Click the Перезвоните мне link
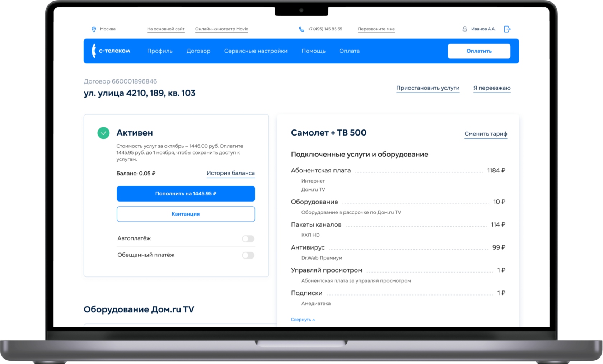Screen dimensions: 603x364 click(376, 29)
